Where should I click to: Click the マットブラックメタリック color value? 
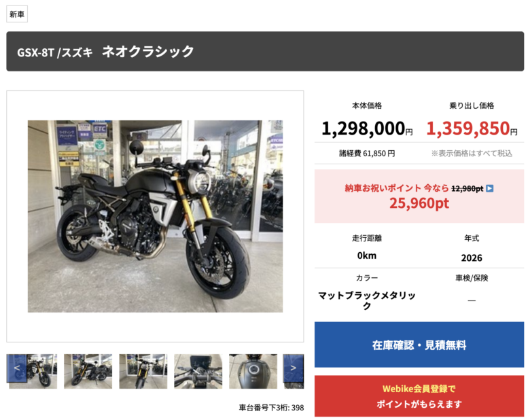[x=367, y=300]
